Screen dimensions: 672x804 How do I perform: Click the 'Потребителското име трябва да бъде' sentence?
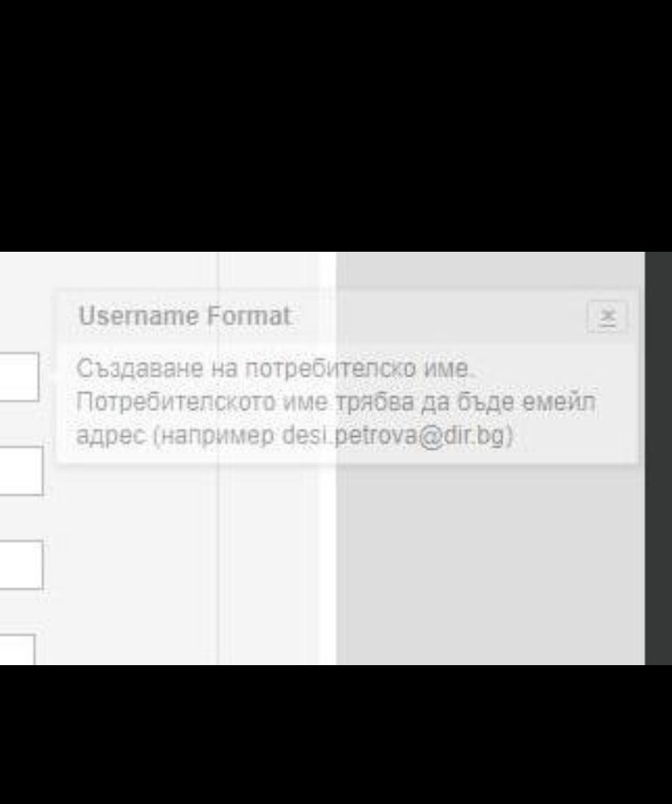pos(297,402)
